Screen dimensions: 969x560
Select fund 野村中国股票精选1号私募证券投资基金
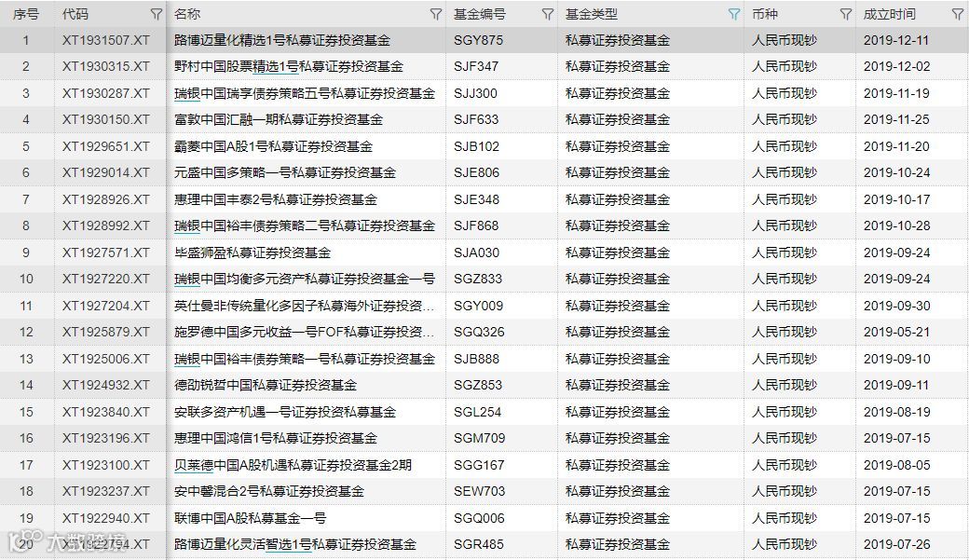click(289, 66)
